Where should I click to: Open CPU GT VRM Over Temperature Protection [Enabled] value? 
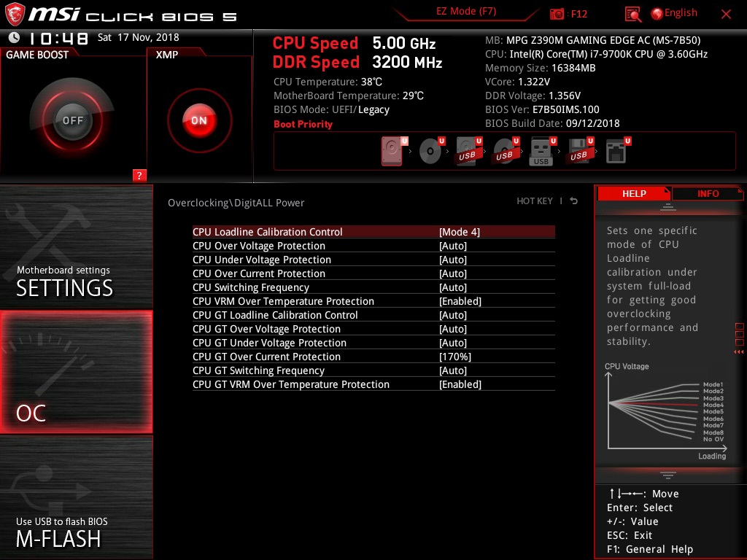point(460,384)
